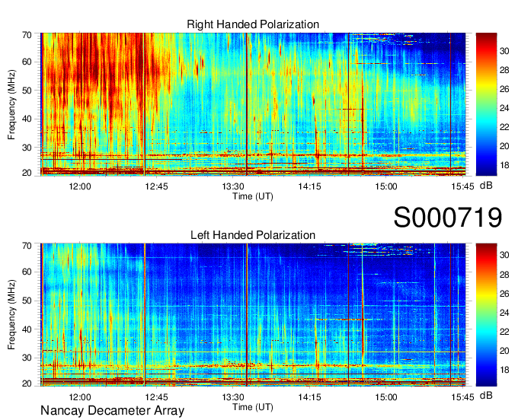Click "13:30" time tick on Left Handed plot
518x420 pixels.
pyautogui.click(x=233, y=397)
